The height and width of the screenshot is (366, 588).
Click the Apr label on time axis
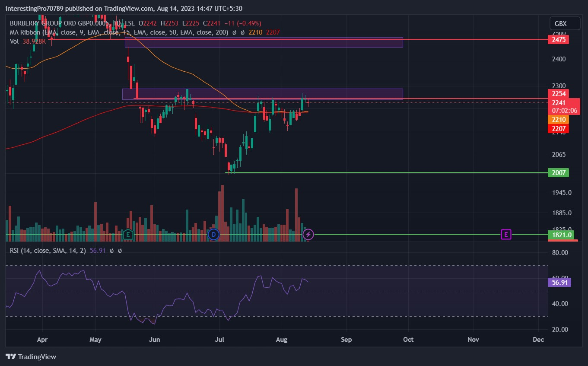click(x=42, y=340)
